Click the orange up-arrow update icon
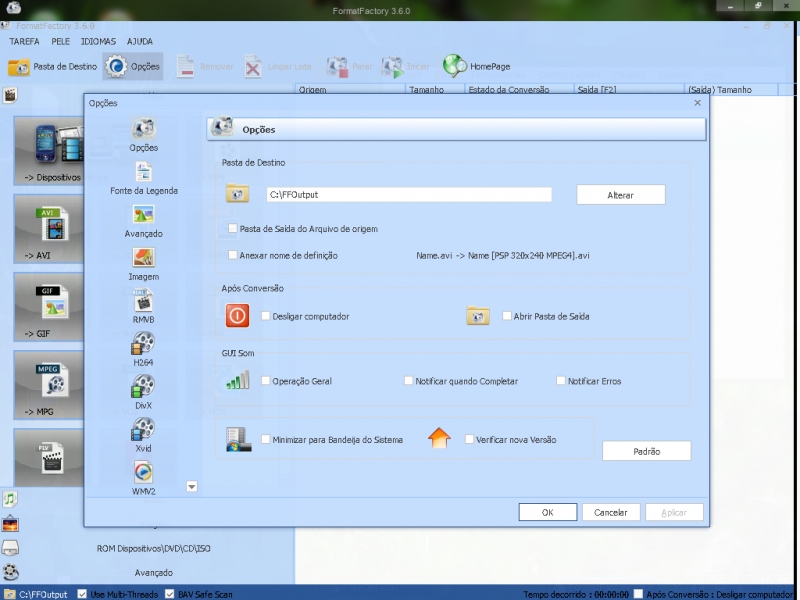800x600 pixels. [439, 438]
